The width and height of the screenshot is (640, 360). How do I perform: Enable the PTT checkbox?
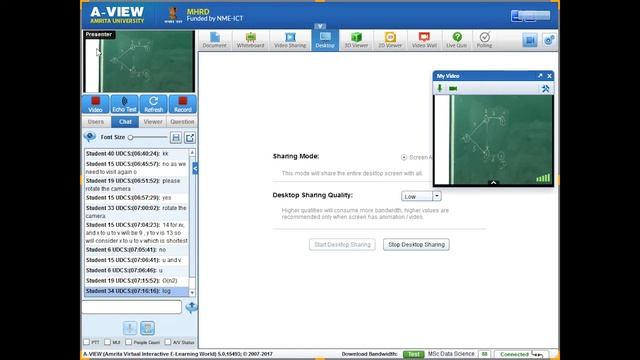click(87, 342)
